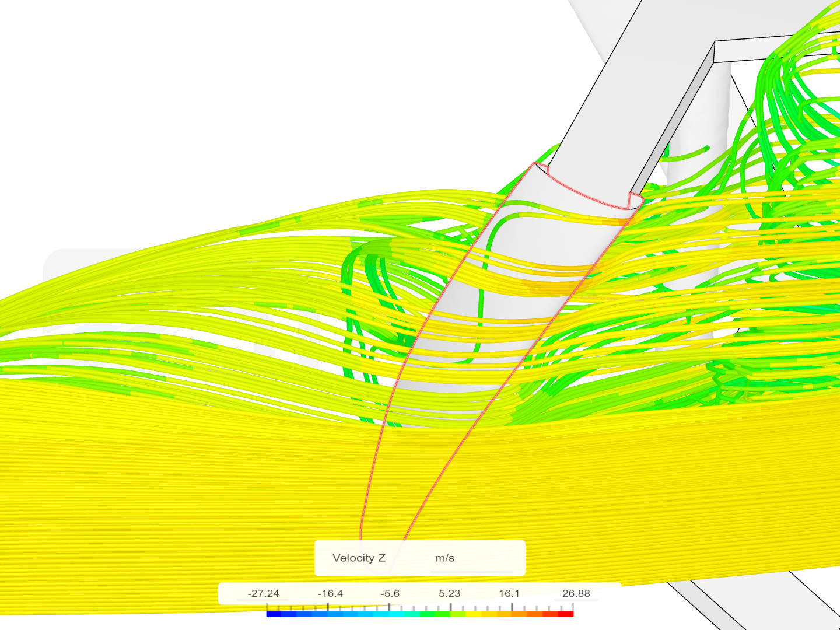The image size is (840, 630).
Task: Edit the minimum legend value -27.24
Action: click(263, 593)
